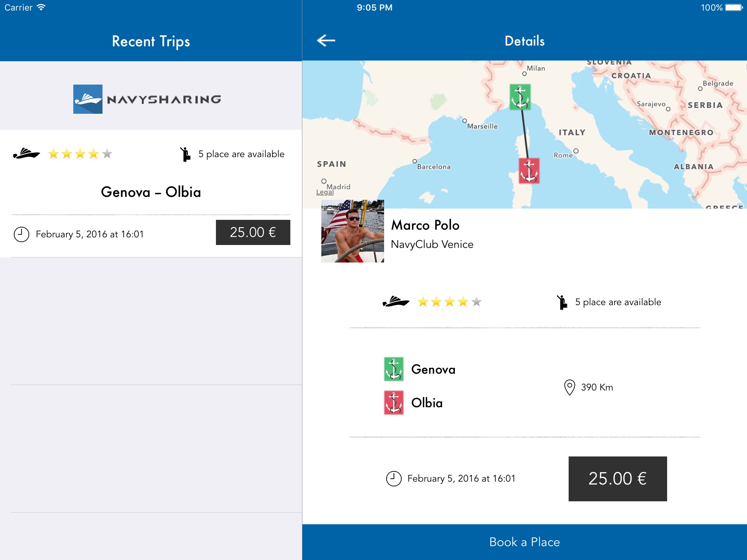Click the location pin beside 390 Km
This screenshot has height=560, width=747.
click(569, 387)
